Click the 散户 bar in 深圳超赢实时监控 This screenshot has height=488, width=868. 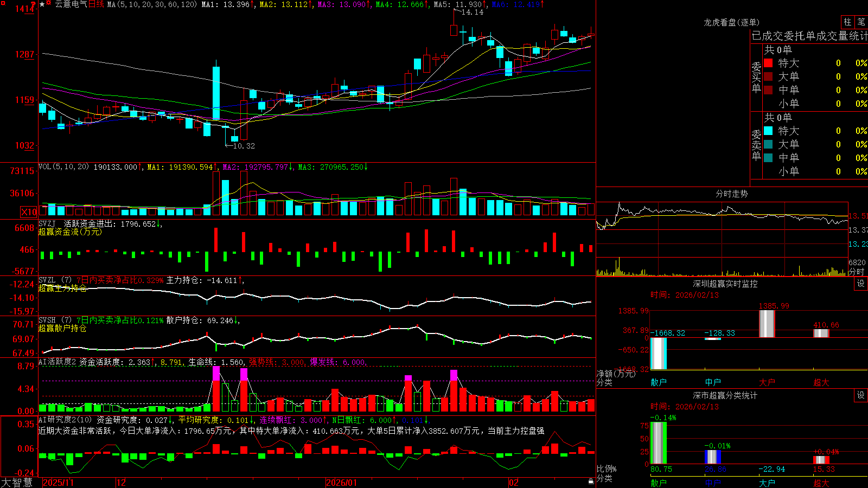[x=658, y=354]
